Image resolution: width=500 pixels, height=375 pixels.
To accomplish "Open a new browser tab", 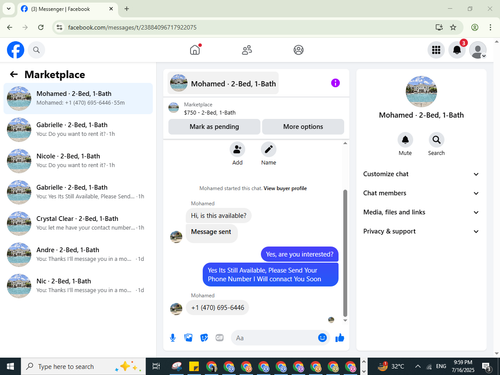I will [x=127, y=9].
